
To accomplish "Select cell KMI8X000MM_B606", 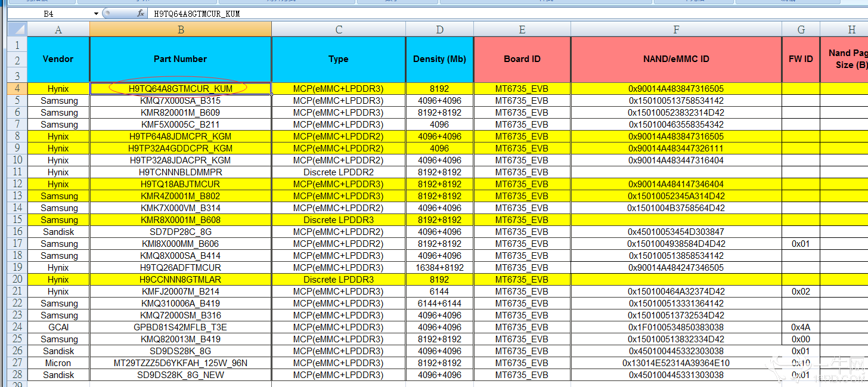I will click(x=181, y=244).
